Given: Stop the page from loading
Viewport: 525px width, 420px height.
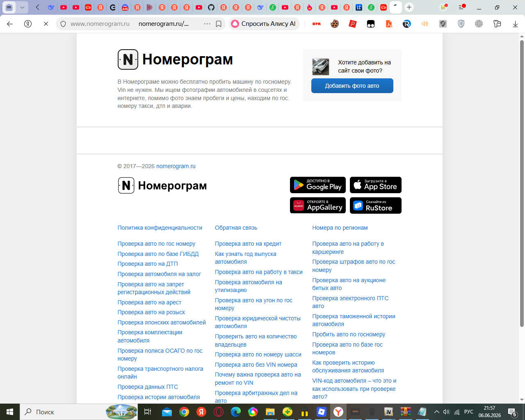Looking at the screenshot, I should 46,24.
